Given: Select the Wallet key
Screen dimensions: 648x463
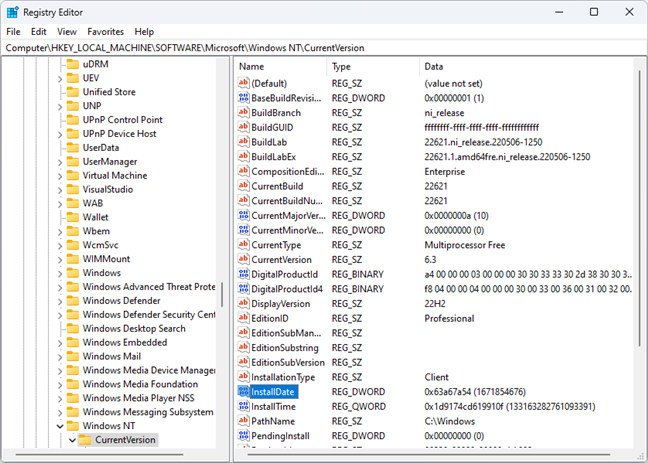Looking at the screenshot, I should (95, 217).
